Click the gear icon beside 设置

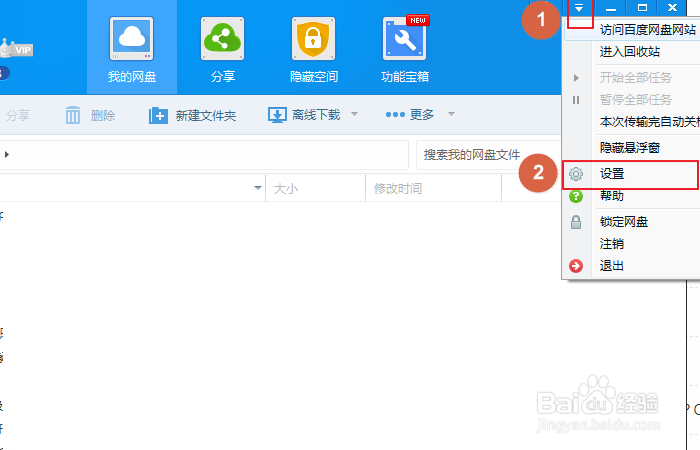(x=576, y=174)
